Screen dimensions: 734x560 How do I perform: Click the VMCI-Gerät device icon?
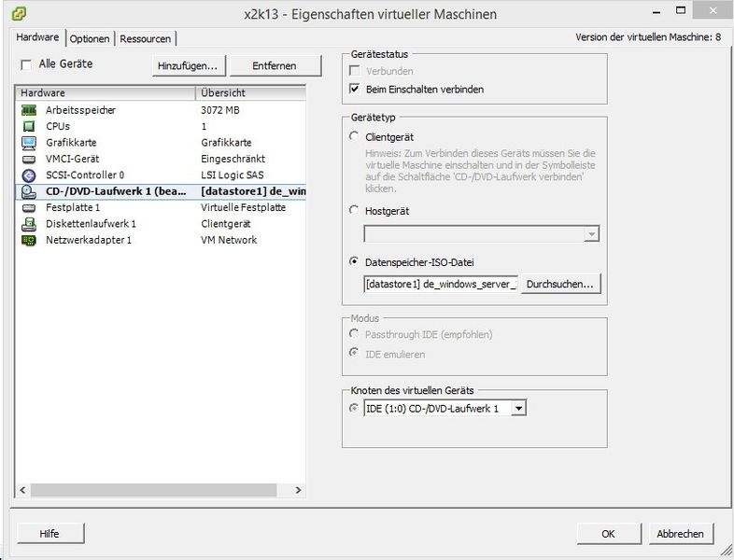coord(29,159)
